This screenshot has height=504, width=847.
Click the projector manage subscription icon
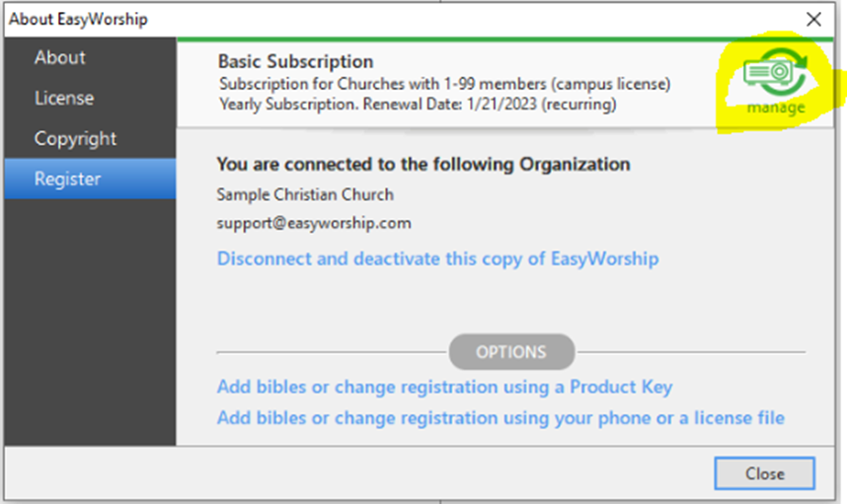point(775,72)
